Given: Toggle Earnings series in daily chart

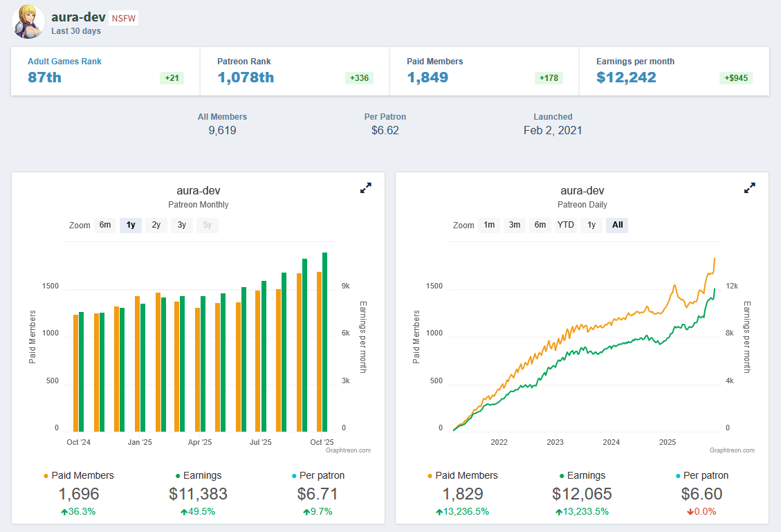Looking at the screenshot, I should [x=582, y=476].
